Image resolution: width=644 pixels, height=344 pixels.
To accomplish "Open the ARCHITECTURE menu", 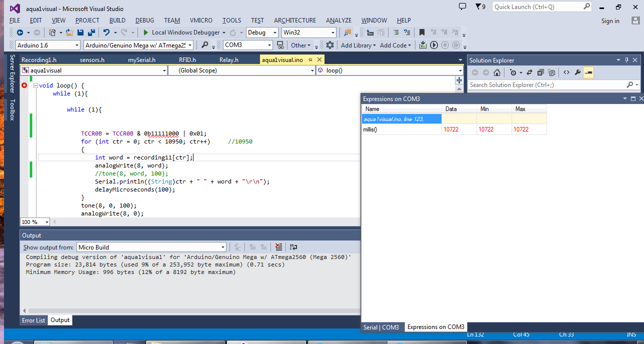I will pos(295,20).
